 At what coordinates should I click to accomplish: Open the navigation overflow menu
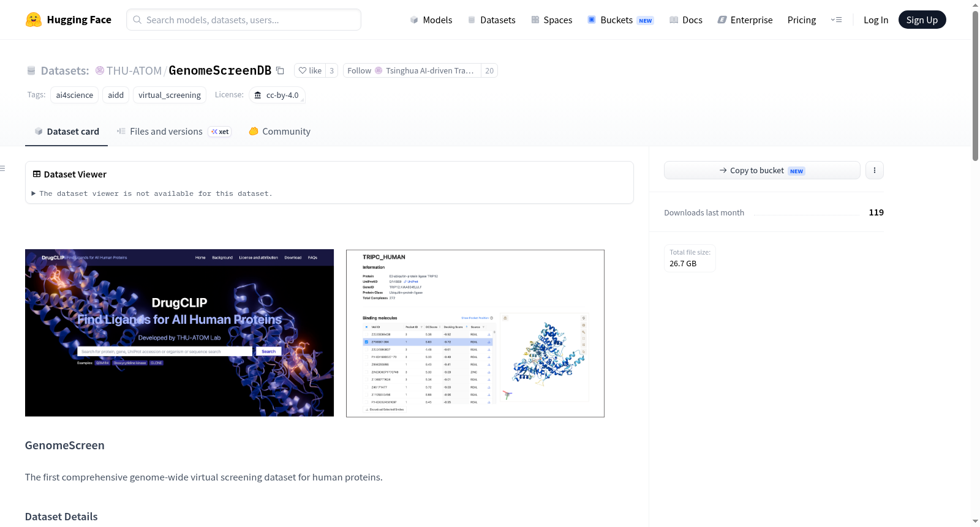836,20
